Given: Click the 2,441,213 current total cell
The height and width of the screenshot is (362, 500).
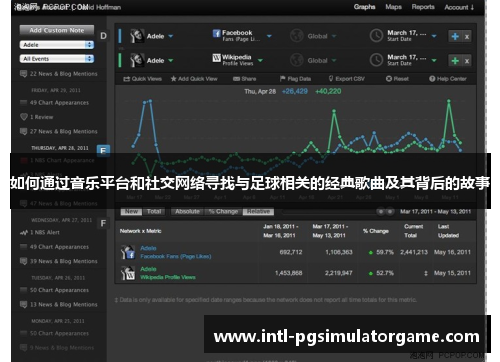Looking at the screenshot, I should point(414,252).
